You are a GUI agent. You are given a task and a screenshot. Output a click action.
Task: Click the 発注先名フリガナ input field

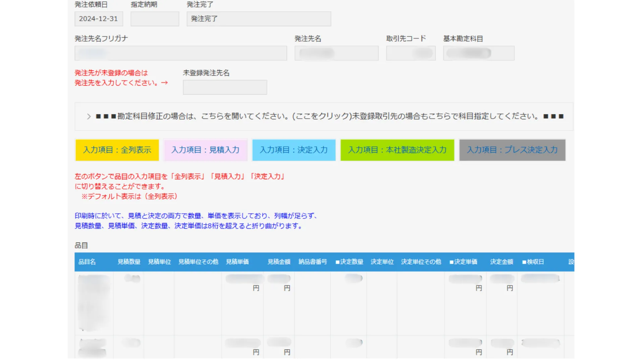coord(180,53)
